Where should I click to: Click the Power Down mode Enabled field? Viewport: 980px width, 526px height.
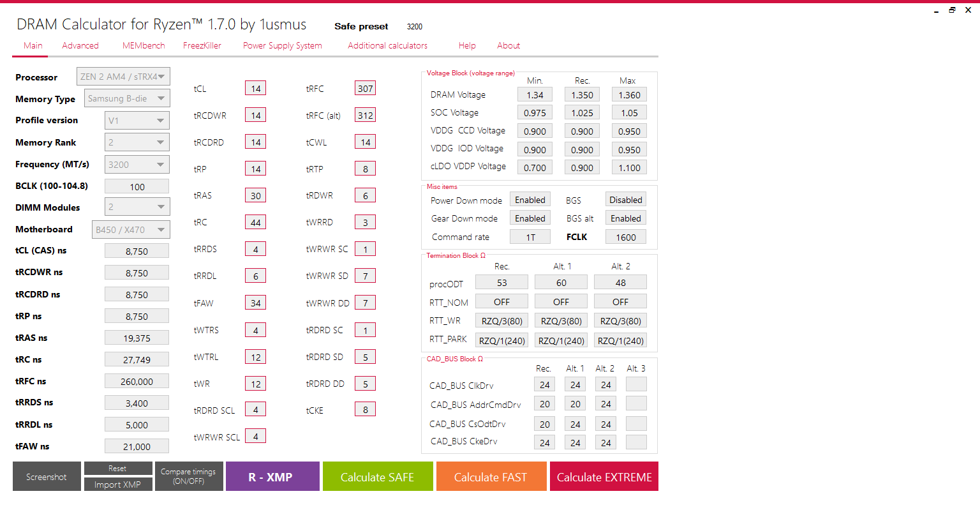[x=530, y=200]
